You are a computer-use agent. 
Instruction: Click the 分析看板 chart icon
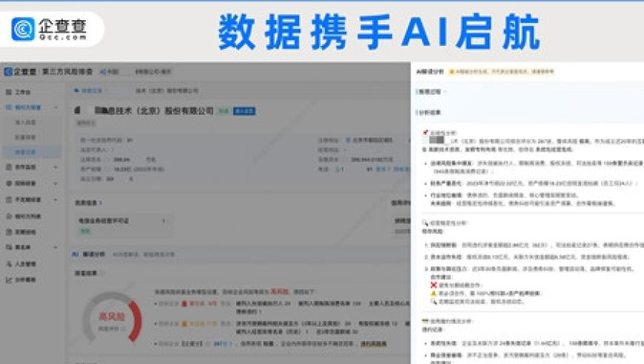click(9, 280)
